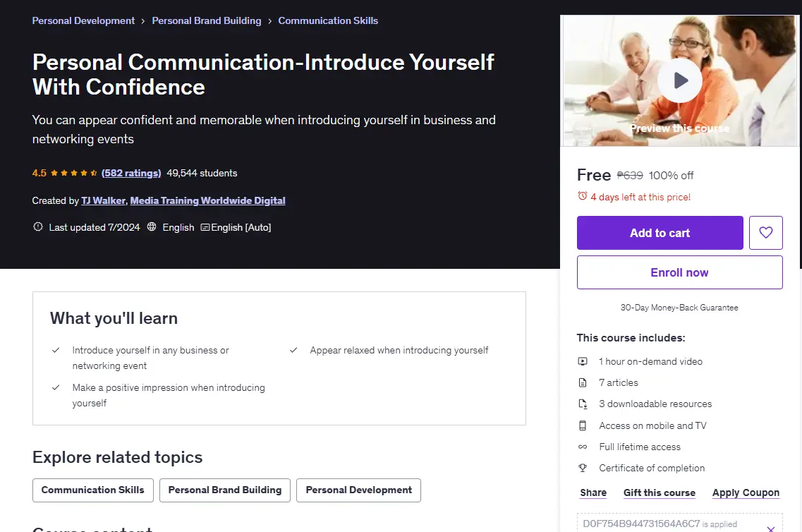Click '100% off' discount text
The width and height of the screenshot is (802, 532).
pos(671,176)
